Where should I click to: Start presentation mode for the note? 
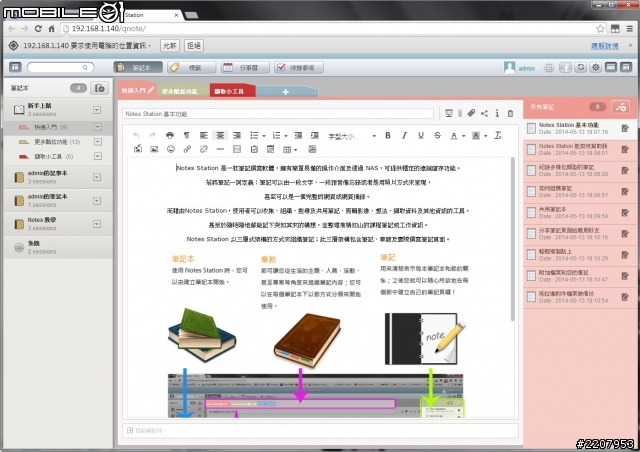tap(449, 114)
